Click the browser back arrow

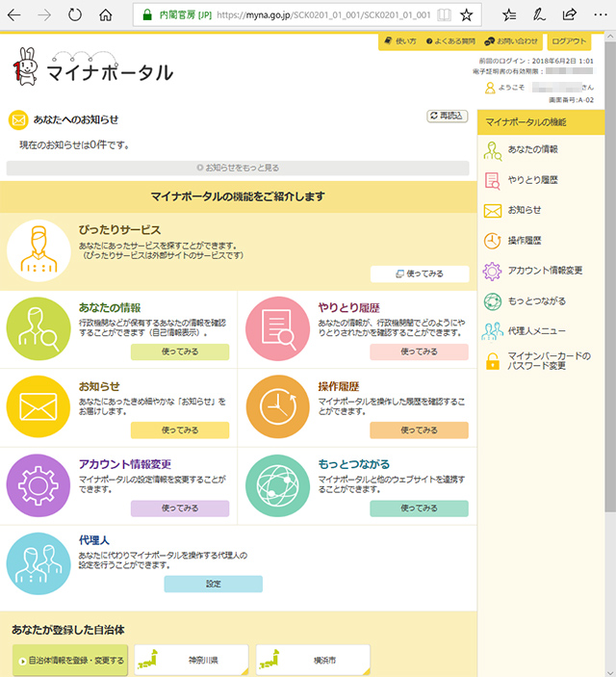coord(14,15)
